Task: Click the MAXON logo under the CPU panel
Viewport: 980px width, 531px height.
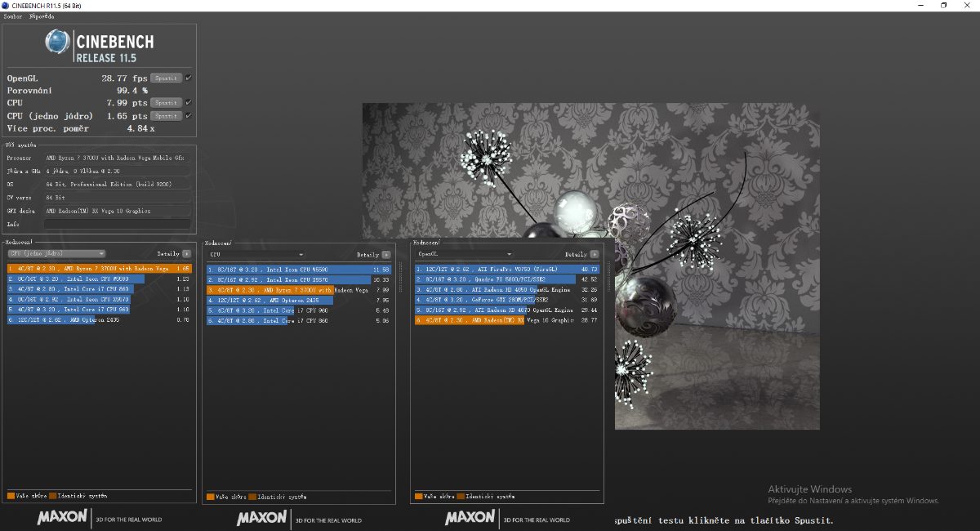Action: (x=262, y=518)
